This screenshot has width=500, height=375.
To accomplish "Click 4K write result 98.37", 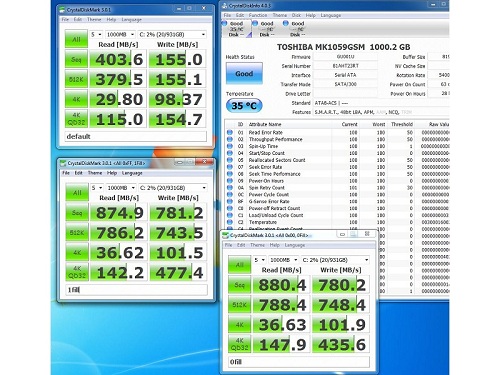I will pos(178,99).
